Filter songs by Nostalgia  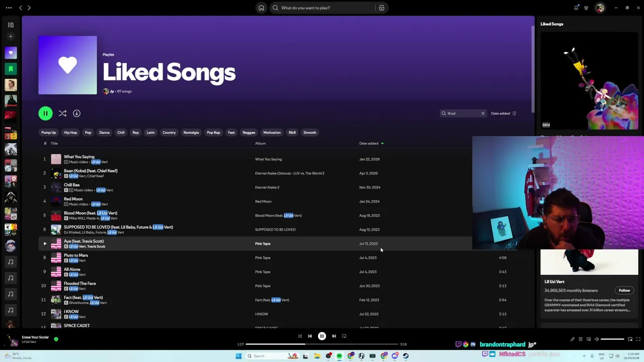tap(191, 132)
